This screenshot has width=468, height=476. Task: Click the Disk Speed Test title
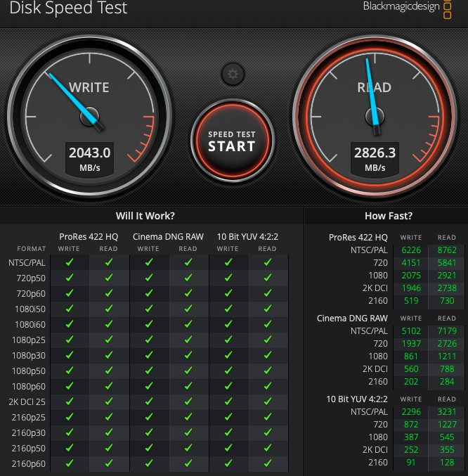pyautogui.click(x=69, y=8)
